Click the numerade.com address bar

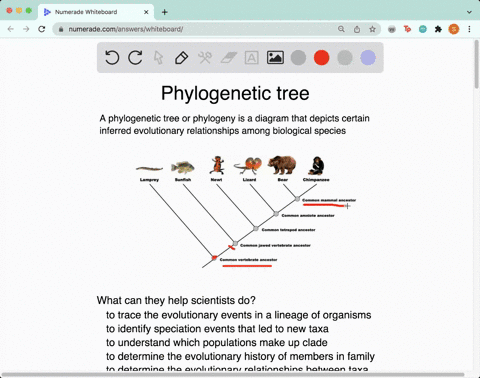(217, 29)
